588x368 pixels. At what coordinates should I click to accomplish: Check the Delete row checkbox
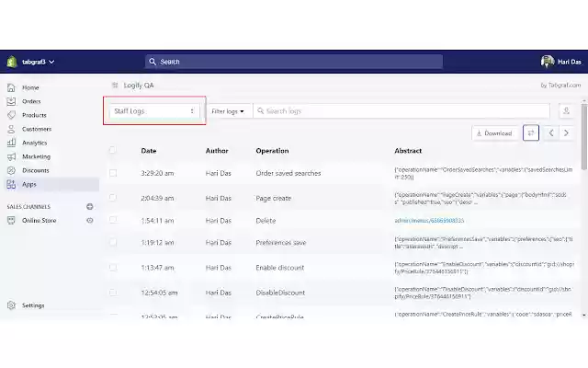tap(112, 220)
